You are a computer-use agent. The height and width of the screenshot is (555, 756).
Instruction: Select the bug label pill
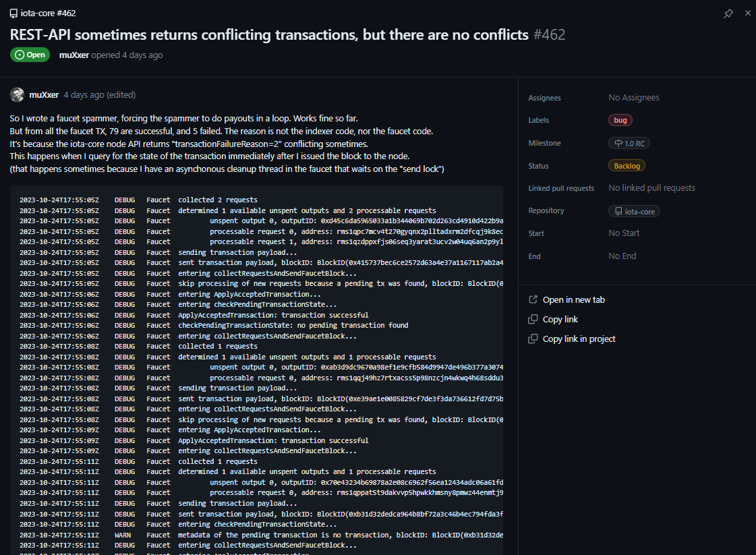[x=620, y=120]
